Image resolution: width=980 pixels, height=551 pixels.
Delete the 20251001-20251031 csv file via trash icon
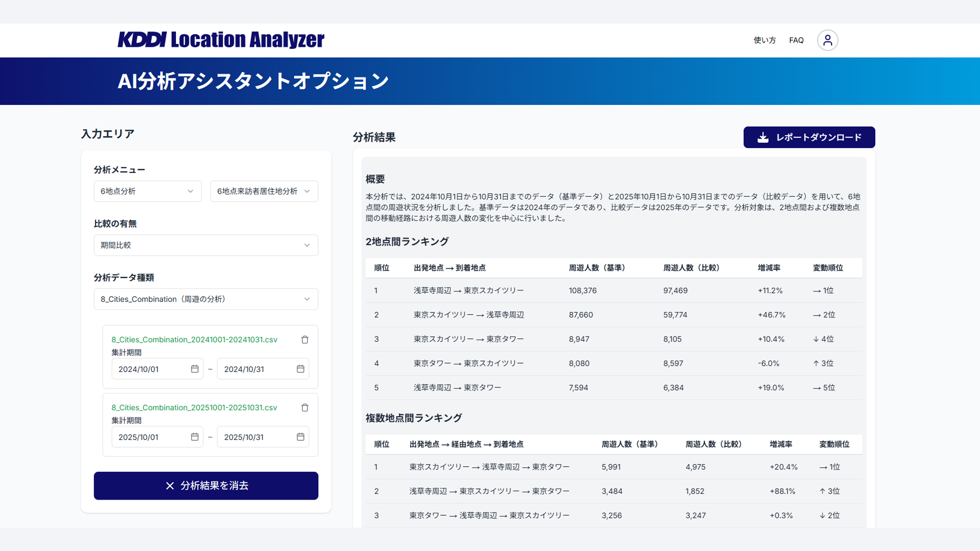[305, 408]
